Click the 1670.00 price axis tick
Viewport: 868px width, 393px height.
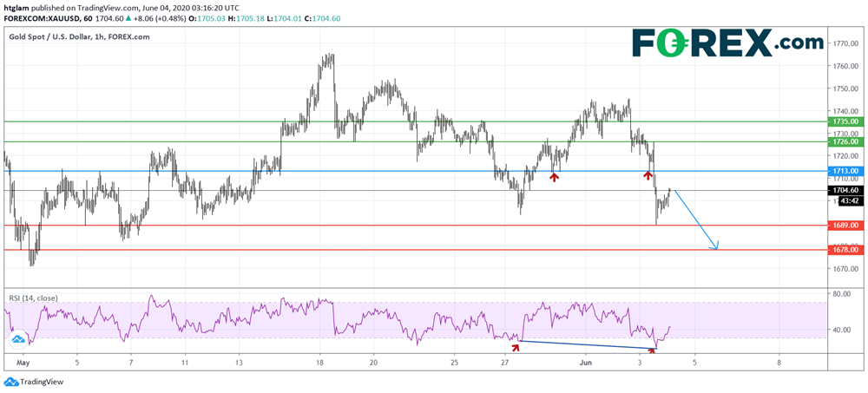tap(846, 269)
